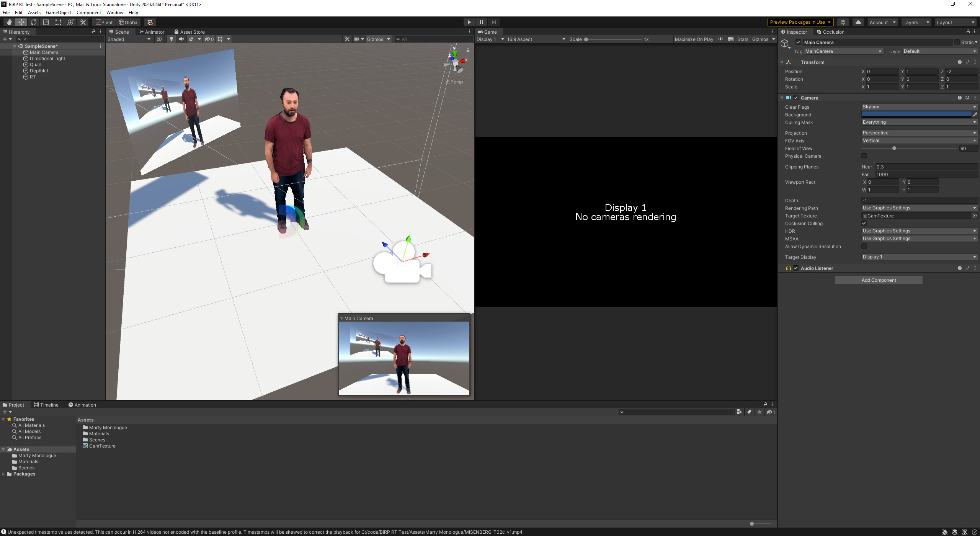Image resolution: width=980 pixels, height=536 pixels.
Task: Click the Maximize On Play button
Action: click(x=694, y=39)
